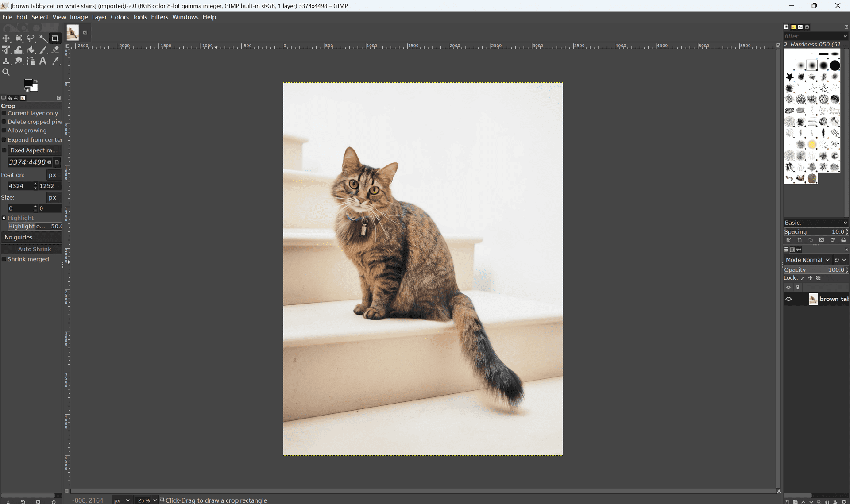Toggle lock alpha channel icon
This screenshot has height=504, width=850.
tap(819, 278)
